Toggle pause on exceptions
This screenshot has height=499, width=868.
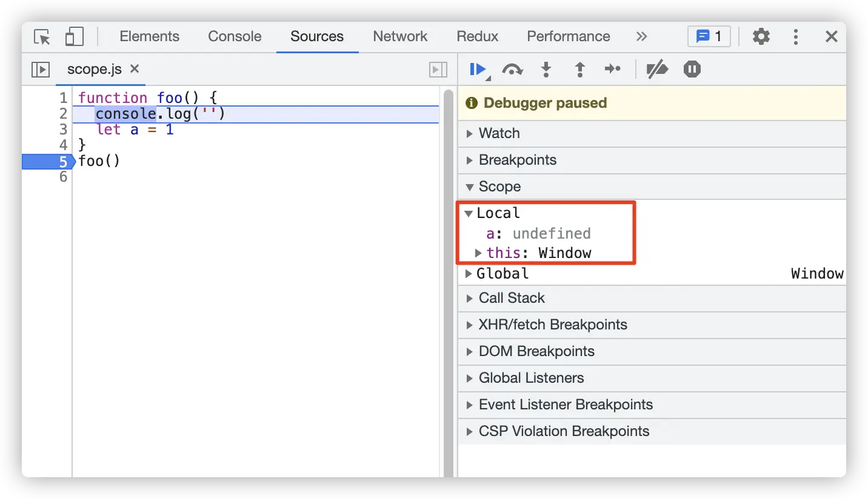[x=692, y=70]
